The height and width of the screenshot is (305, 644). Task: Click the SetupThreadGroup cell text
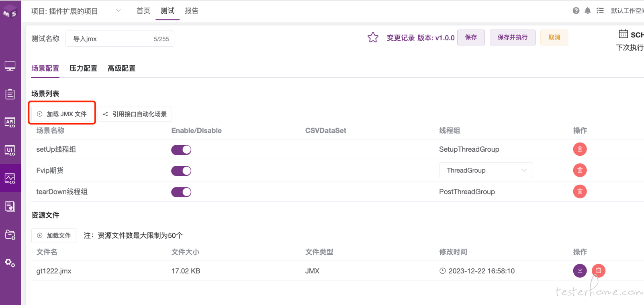click(x=469, y=149)
